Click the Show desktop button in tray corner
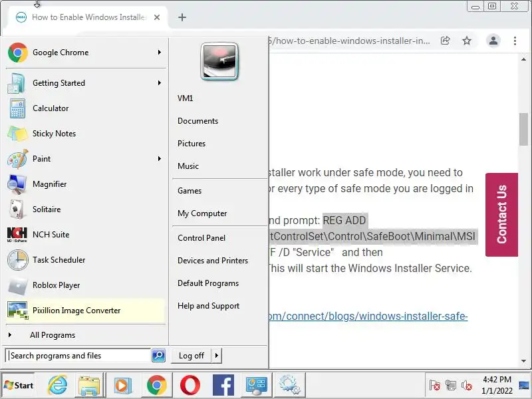This screenshot has height=399, width=532. pos(524,385)
